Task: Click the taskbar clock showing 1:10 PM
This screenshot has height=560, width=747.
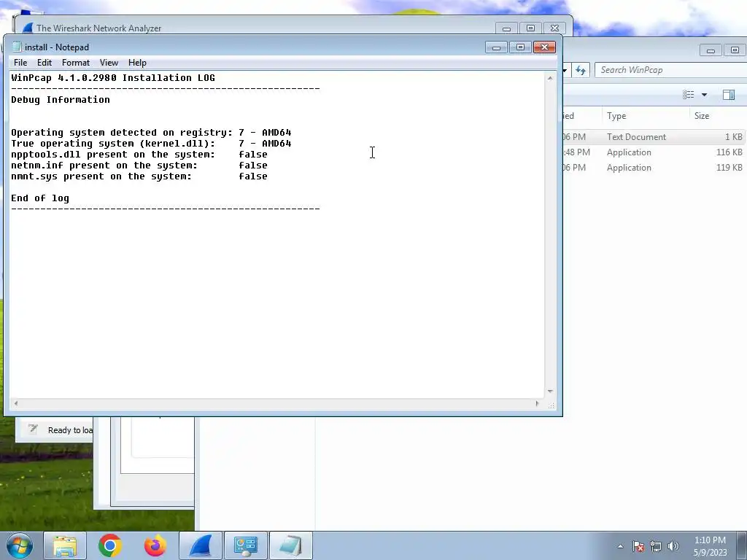Action: [x=710, y=546]
